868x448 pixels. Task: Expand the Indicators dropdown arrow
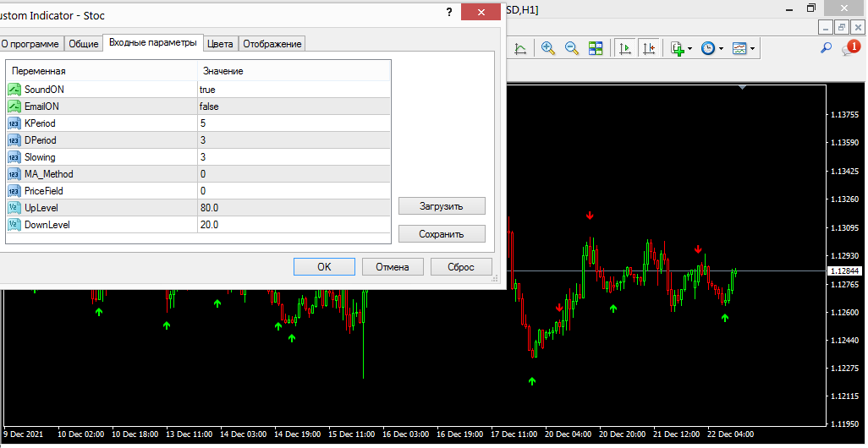(689, 49)
